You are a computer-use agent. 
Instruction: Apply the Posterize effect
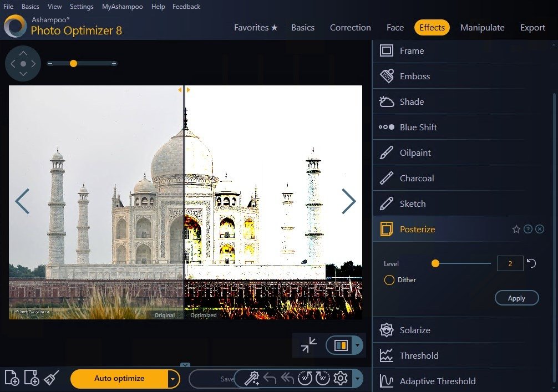tap(516, 298)
